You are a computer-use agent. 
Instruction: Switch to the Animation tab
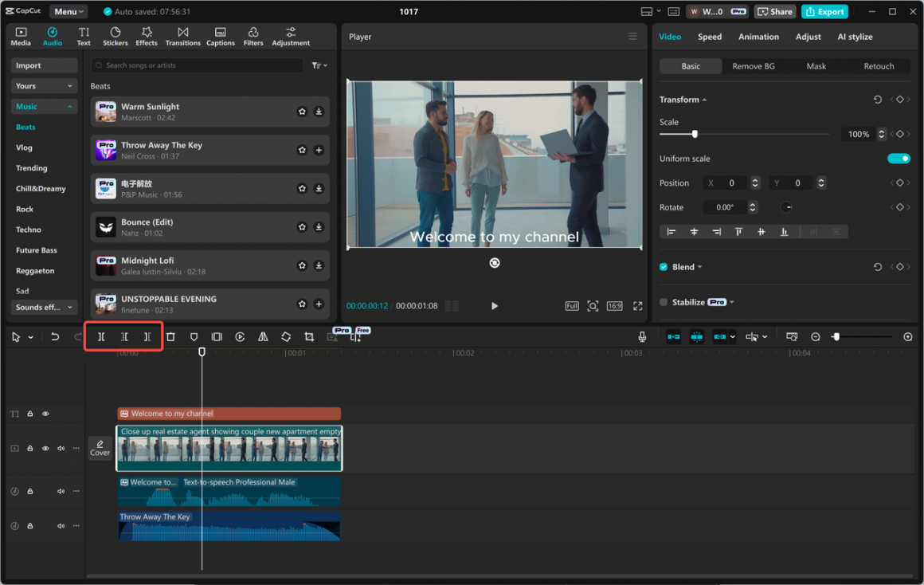pos(758,37)
